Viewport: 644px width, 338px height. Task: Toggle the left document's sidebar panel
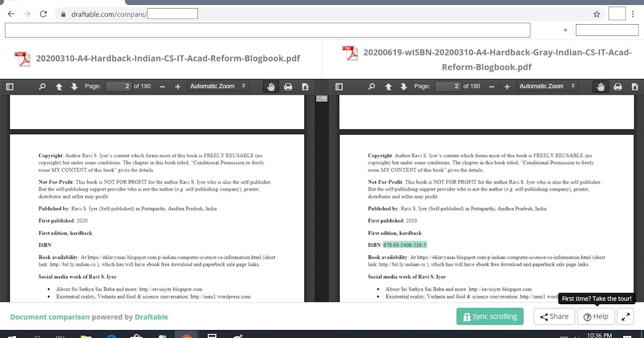[9, 86]
